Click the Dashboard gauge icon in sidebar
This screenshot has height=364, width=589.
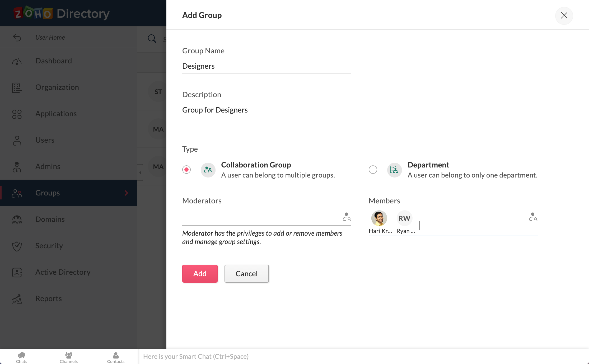click(x=17, y=61)
